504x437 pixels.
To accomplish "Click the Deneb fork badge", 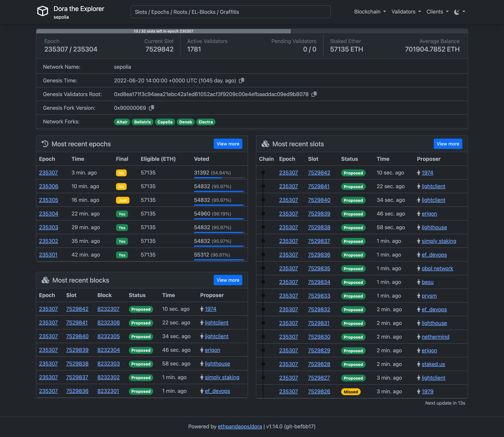I will (x=185, y=122).
